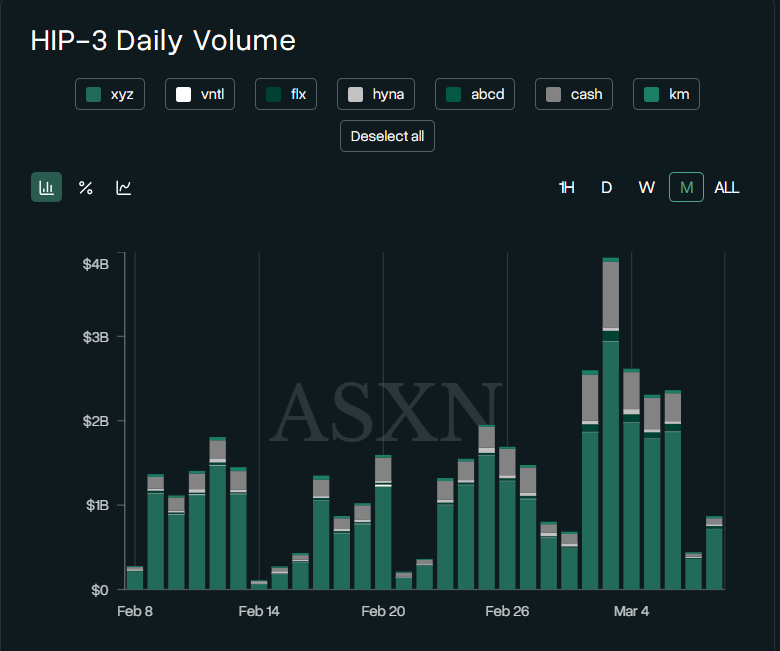The width and height of the screenshot is (780, 651).
Task: Click the xyz green color swatch
Action: [x=94, y=95]
